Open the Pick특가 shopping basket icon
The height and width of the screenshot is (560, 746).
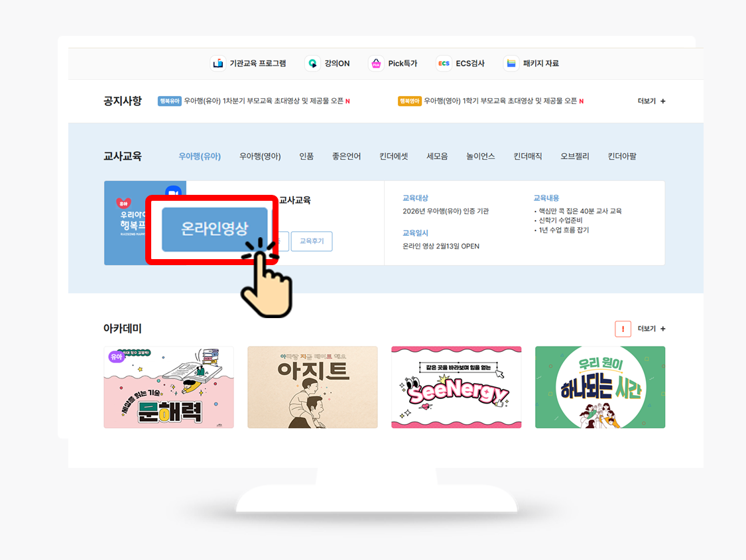pos(376,63)
